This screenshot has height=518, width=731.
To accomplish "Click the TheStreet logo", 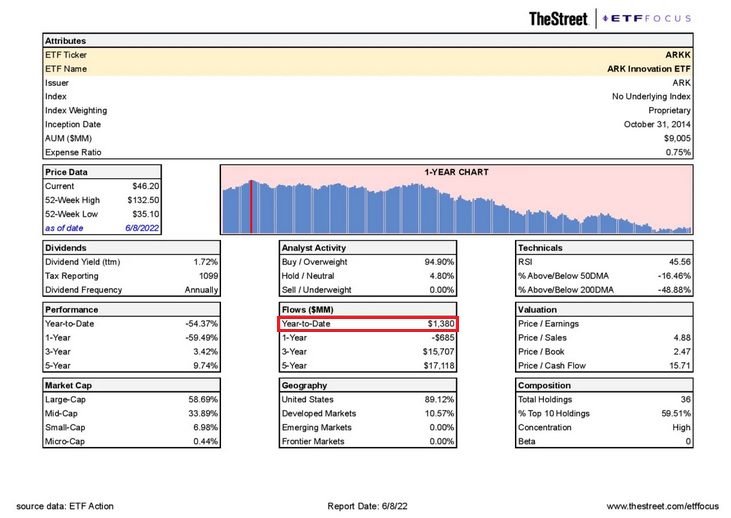I will point(558,19).
